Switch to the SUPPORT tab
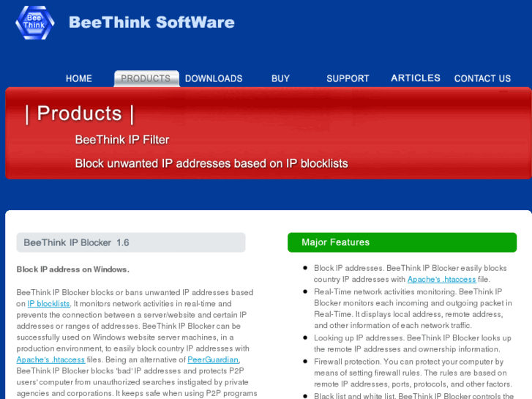Viewport: 532px width, 399px height. point(348,78)
